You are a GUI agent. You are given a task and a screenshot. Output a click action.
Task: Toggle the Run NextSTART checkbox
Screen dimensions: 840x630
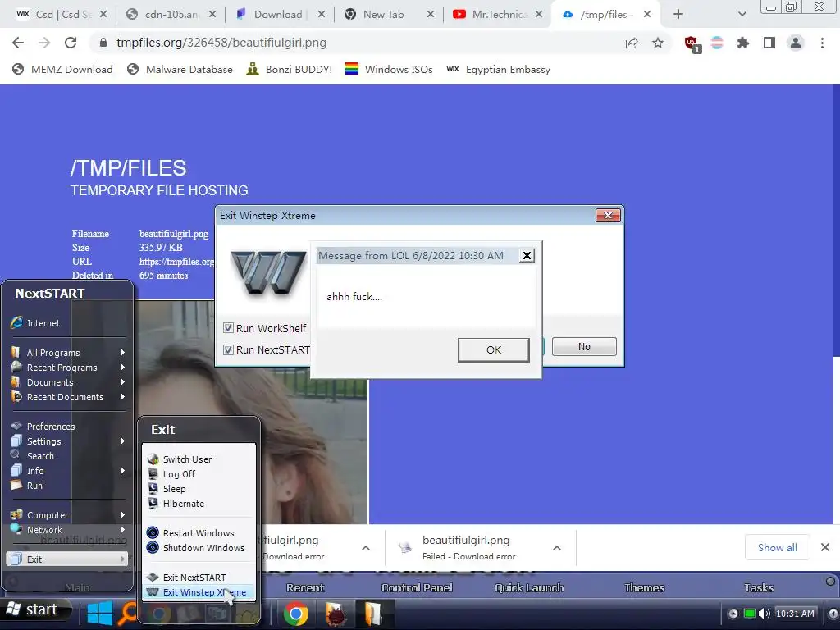pyautogui.click(x=228, y=349)
